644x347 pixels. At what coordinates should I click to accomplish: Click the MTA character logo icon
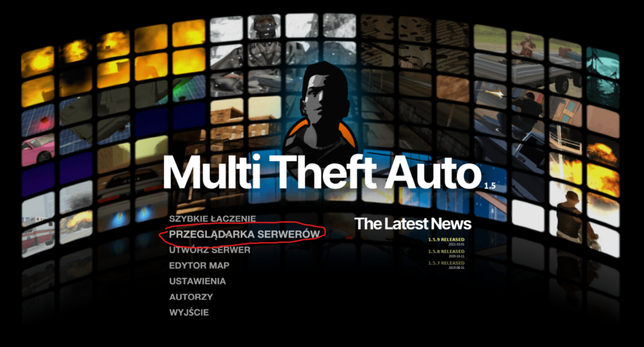click(x=320, y=109)
